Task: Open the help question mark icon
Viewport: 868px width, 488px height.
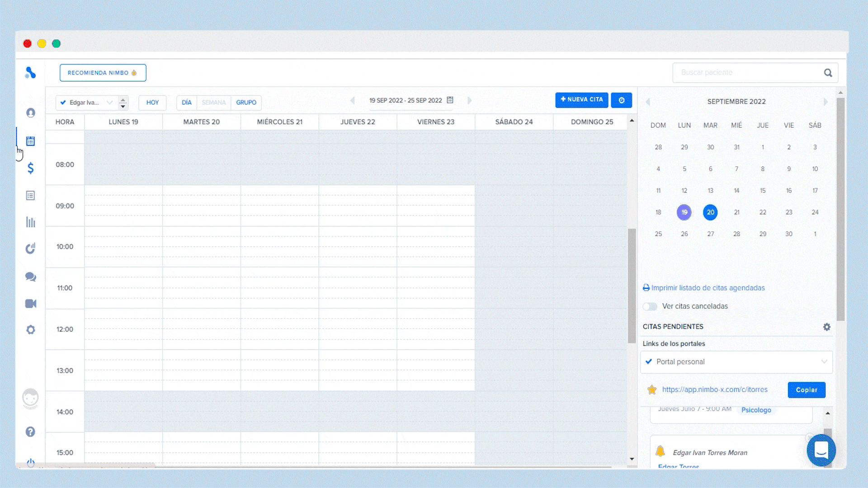Action: [x=30, y=432]
